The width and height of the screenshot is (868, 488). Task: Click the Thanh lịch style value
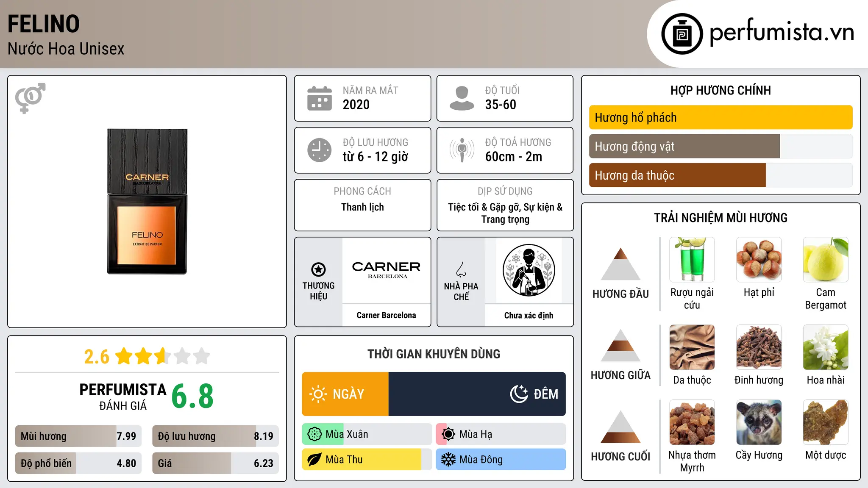tap(362, 207)
